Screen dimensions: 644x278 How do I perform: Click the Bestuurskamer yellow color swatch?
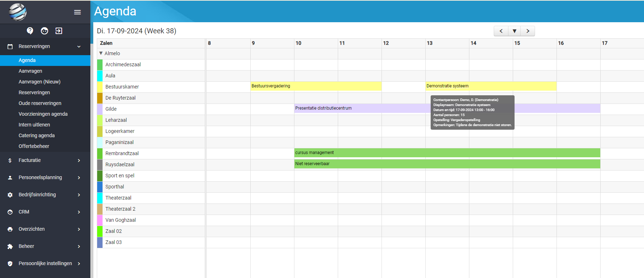coord(100,87)
